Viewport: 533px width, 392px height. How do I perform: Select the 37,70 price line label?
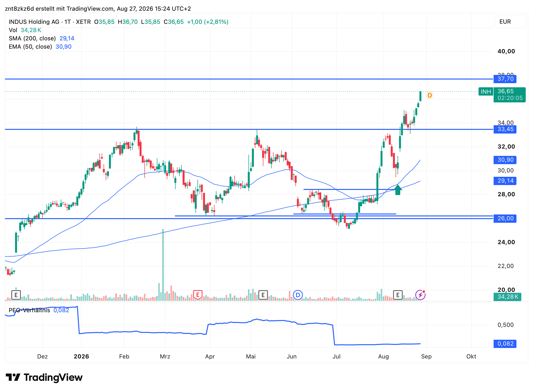505,79
